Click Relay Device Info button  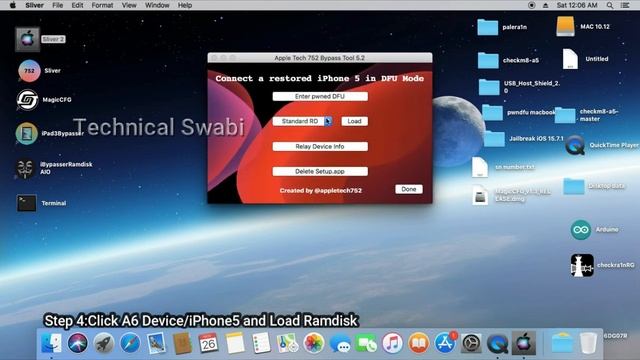tap(320, 147)
